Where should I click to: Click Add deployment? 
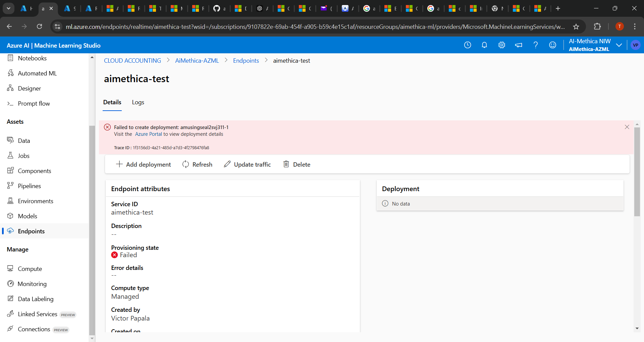(x=143, y=164)
